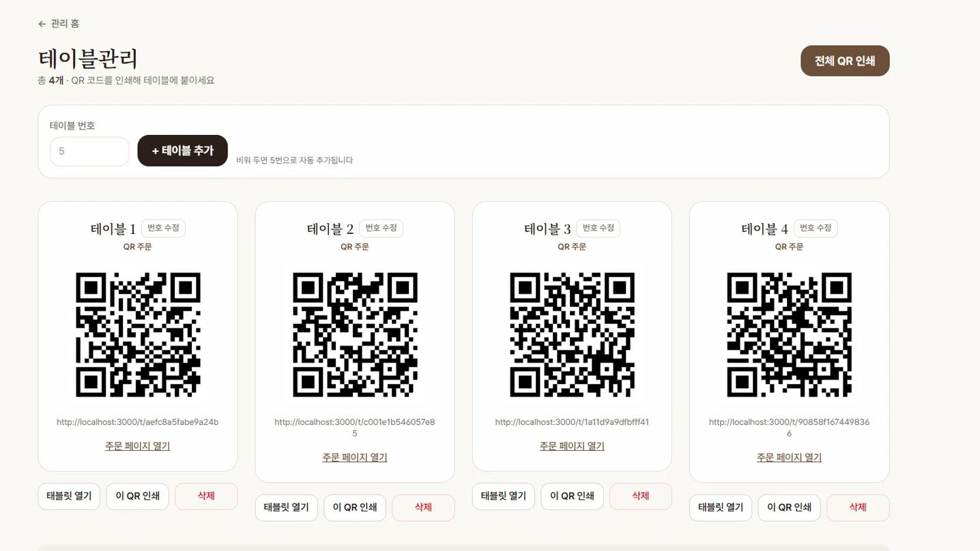Click the '+ 테이블 추가' button
Screen dimensions: 980x551
[x=183, y=151]
